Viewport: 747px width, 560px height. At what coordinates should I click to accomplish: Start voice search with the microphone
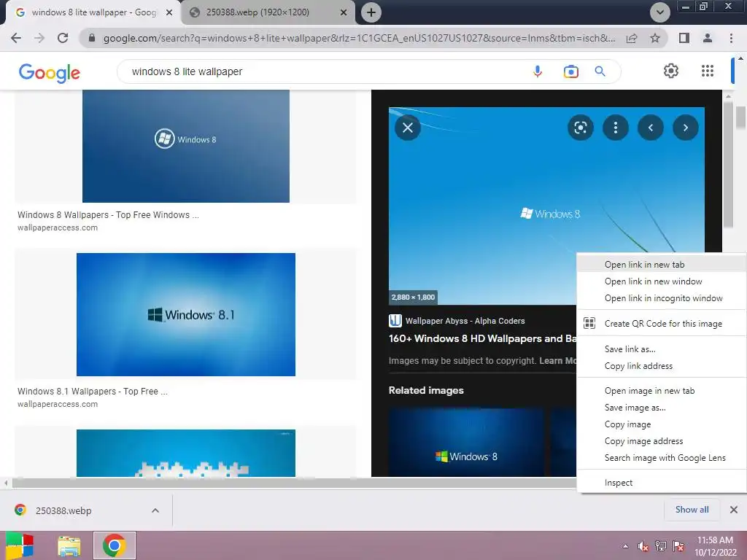click(538, 71)
